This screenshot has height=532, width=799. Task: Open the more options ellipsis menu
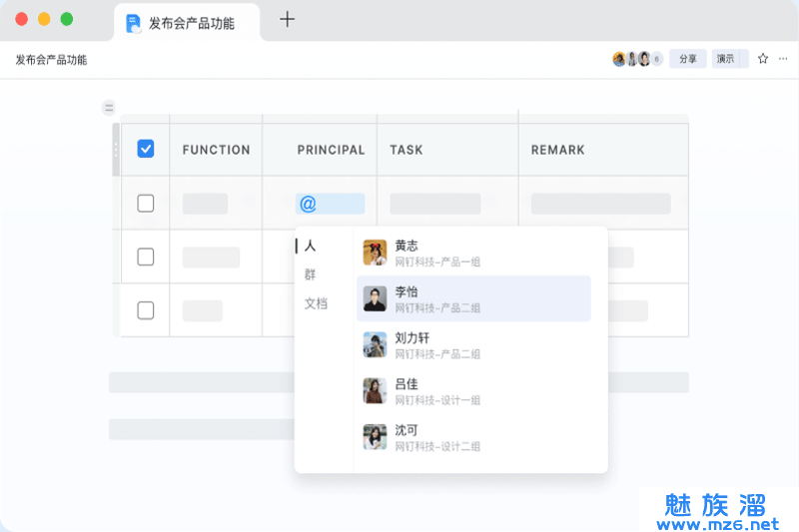pyautogui.click(x=783, y=59)
